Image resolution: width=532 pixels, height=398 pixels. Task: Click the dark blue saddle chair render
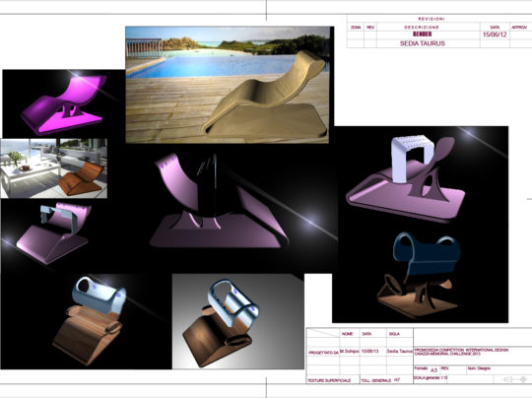point(419,275)
